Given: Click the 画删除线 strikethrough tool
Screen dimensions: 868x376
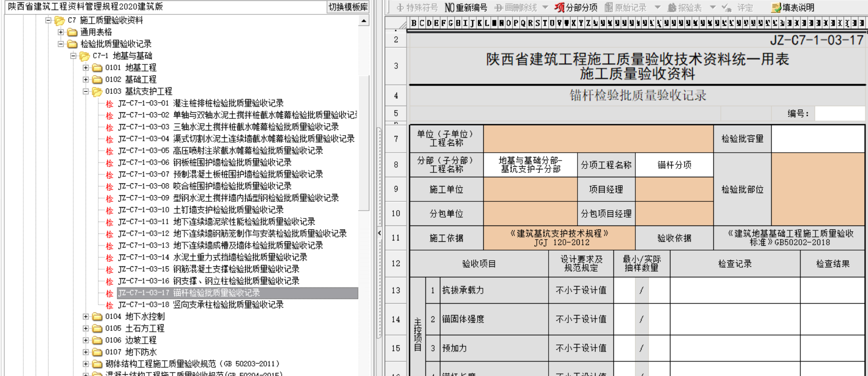Looking at the screenshot, I should click(x=516, y=7).
